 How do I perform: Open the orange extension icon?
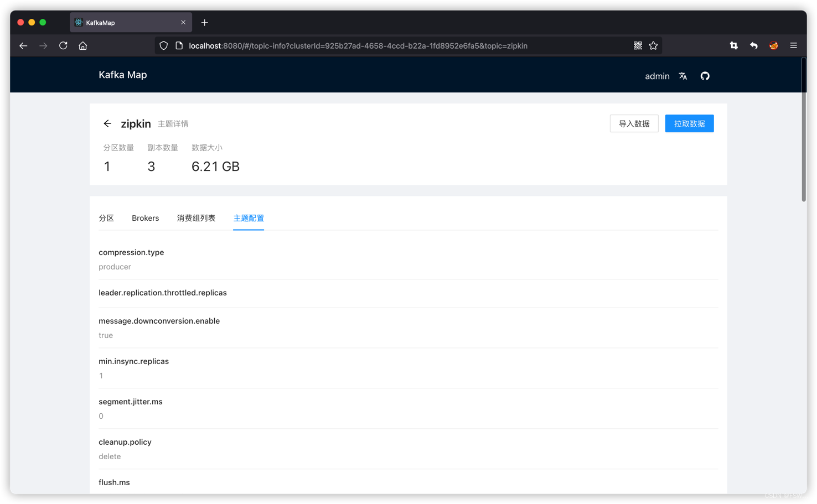774,46
